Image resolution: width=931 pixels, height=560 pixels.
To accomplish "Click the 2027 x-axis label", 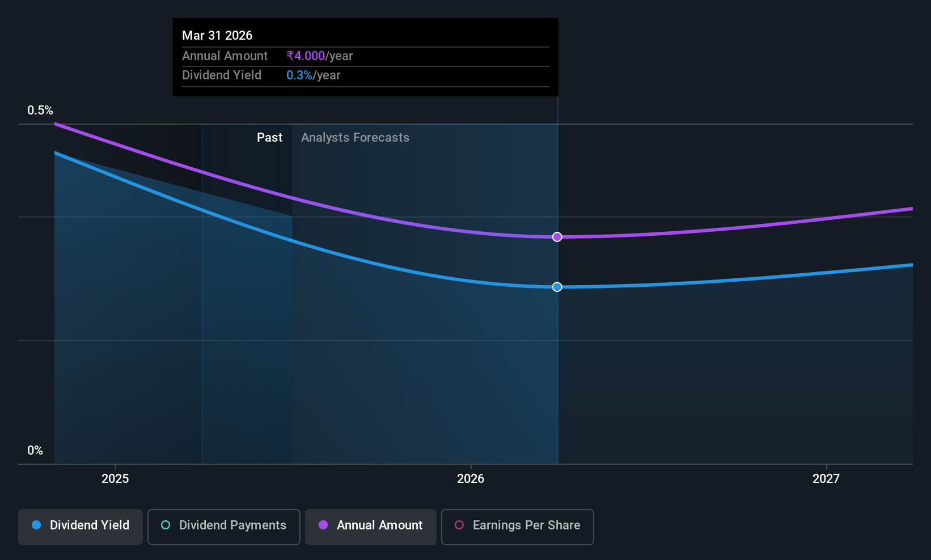I will (x=826, y=478).
